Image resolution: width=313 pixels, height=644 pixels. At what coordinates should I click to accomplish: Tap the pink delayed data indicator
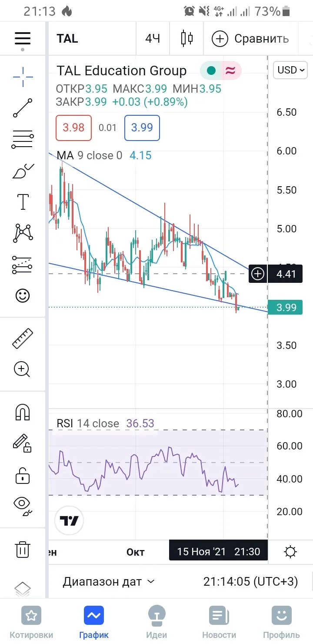click(231, 71)
